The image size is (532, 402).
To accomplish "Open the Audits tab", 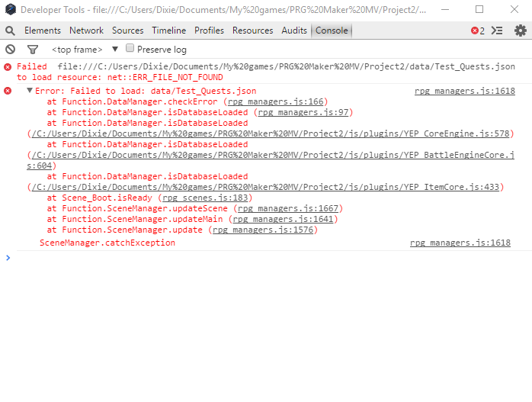I will pos(294,31).
